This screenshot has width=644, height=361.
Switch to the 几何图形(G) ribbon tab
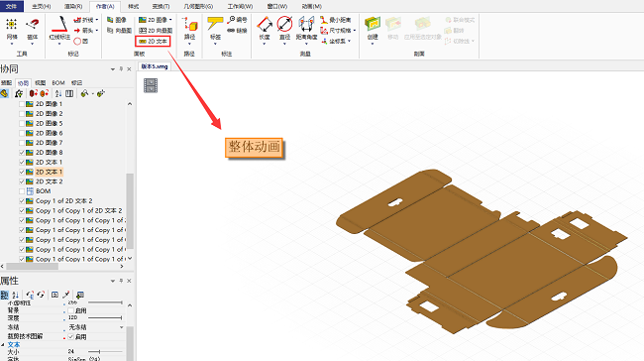(x=198, y=6)
